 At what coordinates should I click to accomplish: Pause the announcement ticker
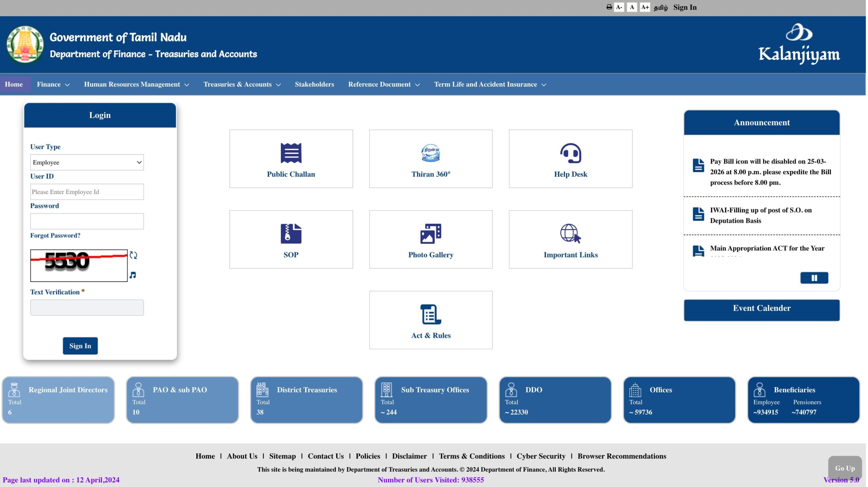point(814,278)
